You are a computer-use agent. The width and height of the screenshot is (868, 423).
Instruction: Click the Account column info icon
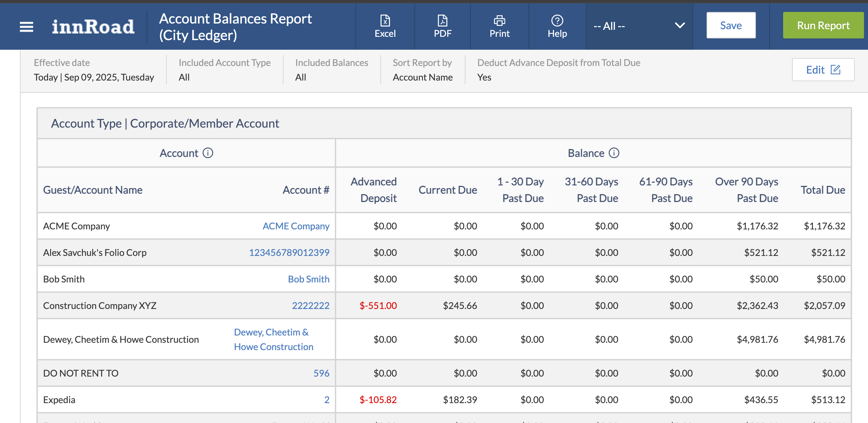(208, 153)
